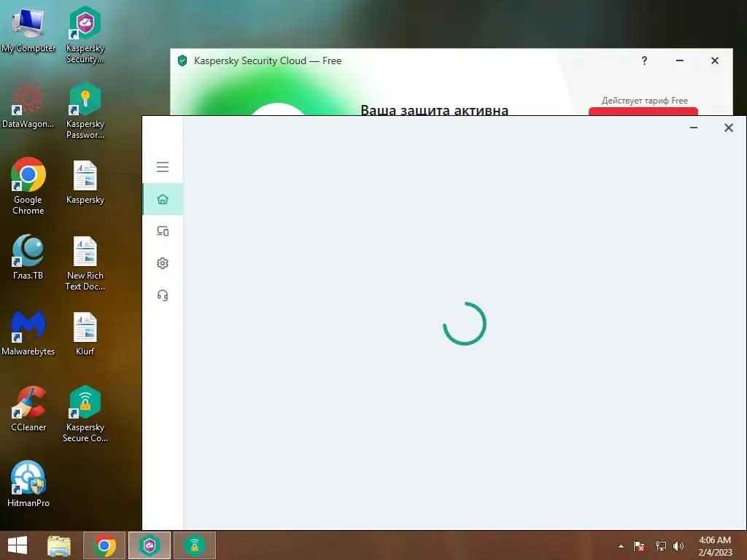This screenshot has width=747, height=560.
Task: Open Kaspersky Secure Connection shortcut
Action: click(85, 414)
